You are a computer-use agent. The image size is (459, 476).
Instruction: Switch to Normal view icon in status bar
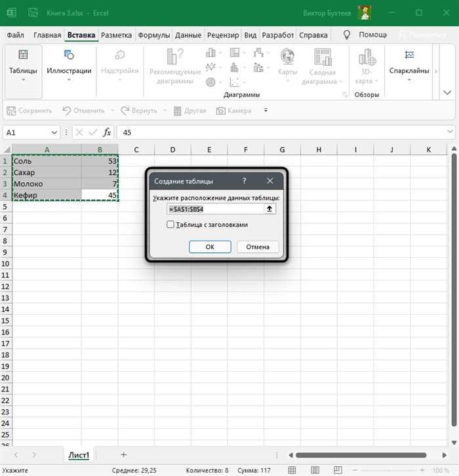[292, 470]
